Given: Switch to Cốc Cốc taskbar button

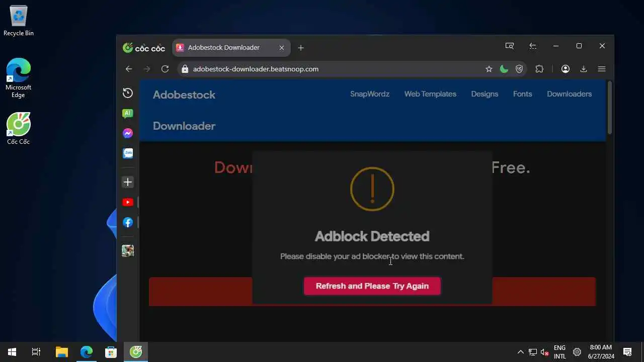Looking at the screenshot, I should 136,352.
